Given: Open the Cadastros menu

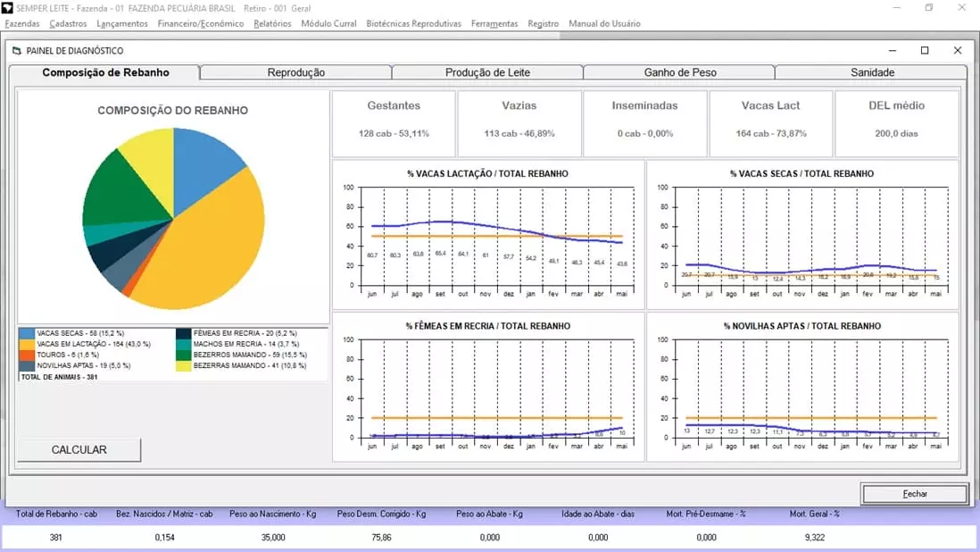Looking at the screenshot, I should 69,23.
